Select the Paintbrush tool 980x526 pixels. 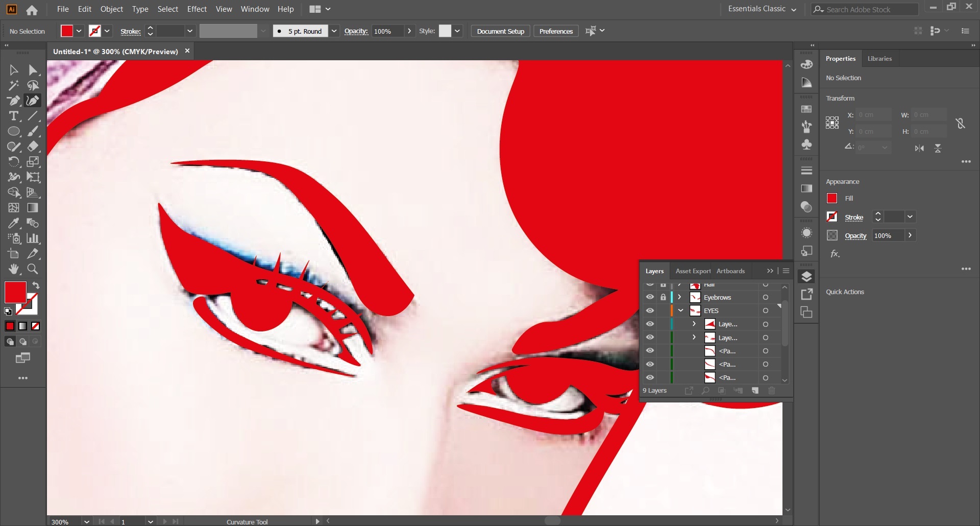click(33, 131)
